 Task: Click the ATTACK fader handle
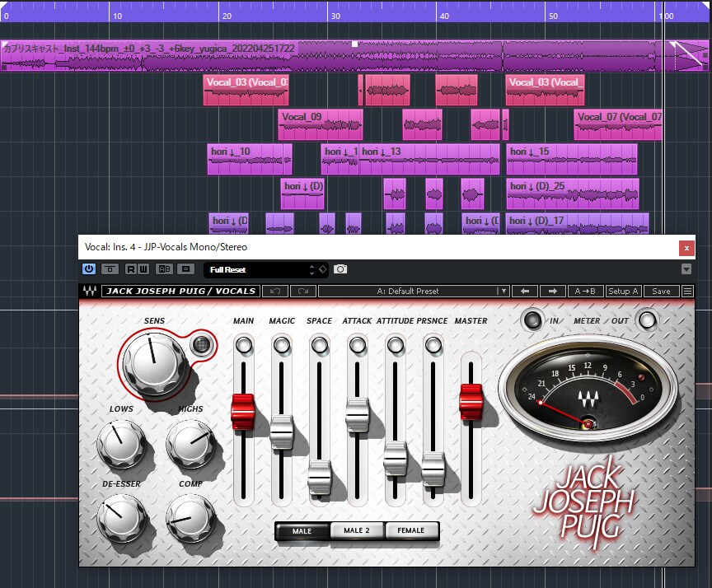358,415
